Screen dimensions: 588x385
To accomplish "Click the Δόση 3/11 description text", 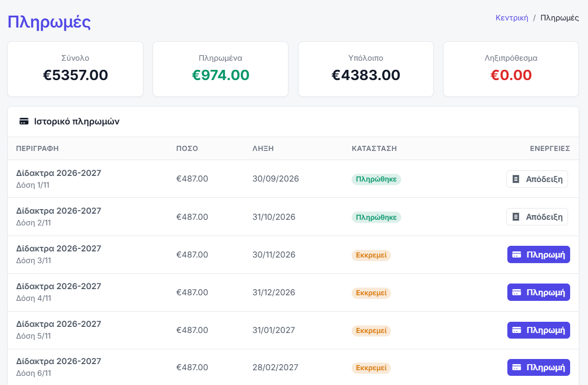I will (33, 260).
